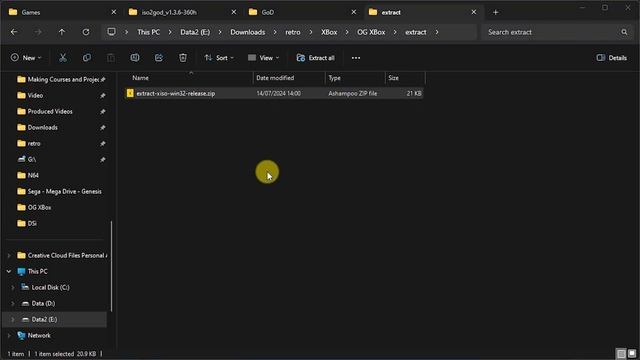Viewport: 640px width, 360px height.
Task: Navigate to This PC breadcrumb
Action: tap(149, 32)
